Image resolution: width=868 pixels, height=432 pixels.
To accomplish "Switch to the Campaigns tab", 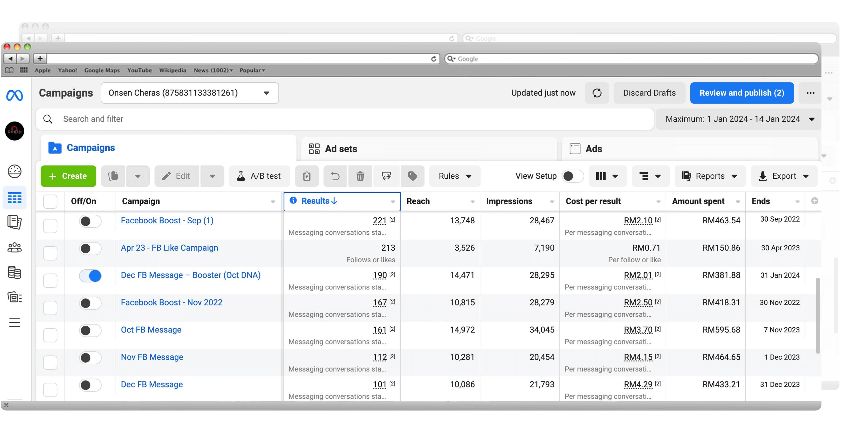I will [168, 148].
